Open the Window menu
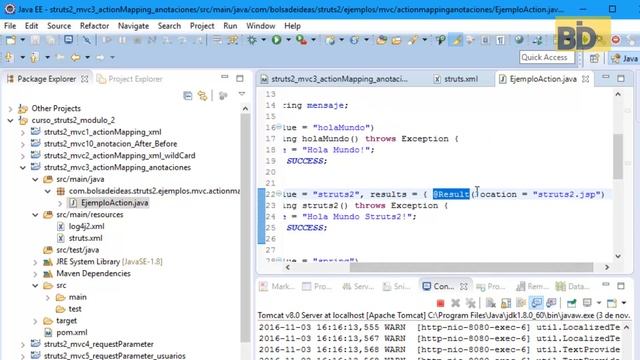This screenshot has height=360, width=640. 260,26
